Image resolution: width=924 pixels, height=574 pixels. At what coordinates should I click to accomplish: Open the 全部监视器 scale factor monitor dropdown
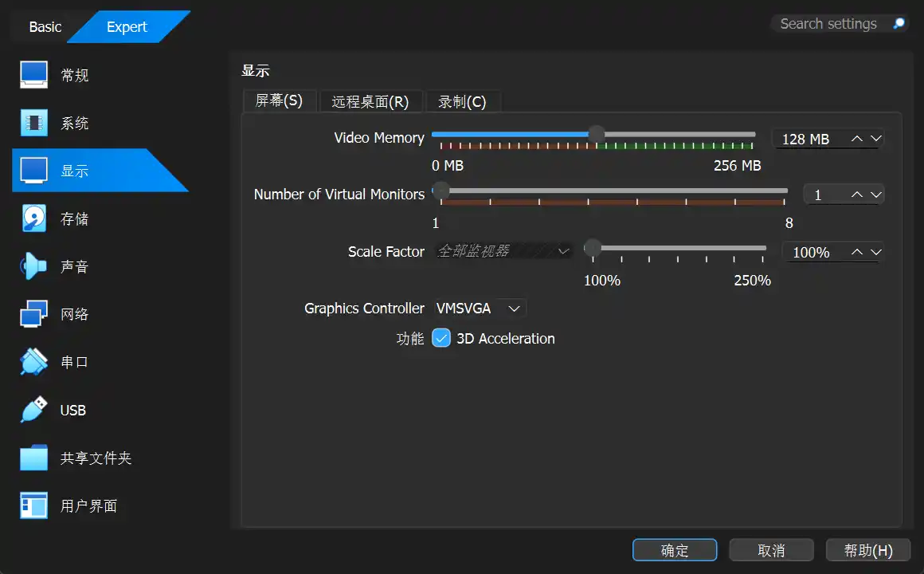(503, 251)
